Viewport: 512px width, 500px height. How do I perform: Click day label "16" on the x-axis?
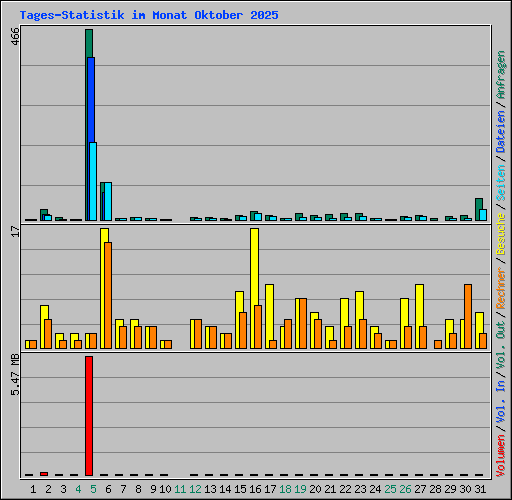pos(255,489)
